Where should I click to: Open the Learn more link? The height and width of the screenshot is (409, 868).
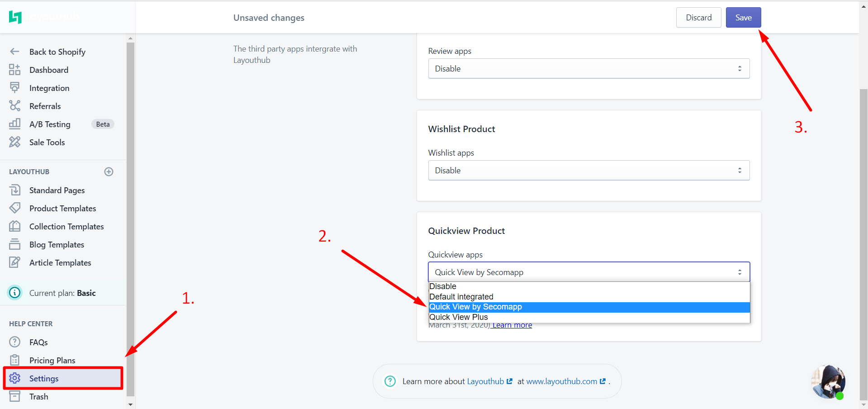pos(512,325)
